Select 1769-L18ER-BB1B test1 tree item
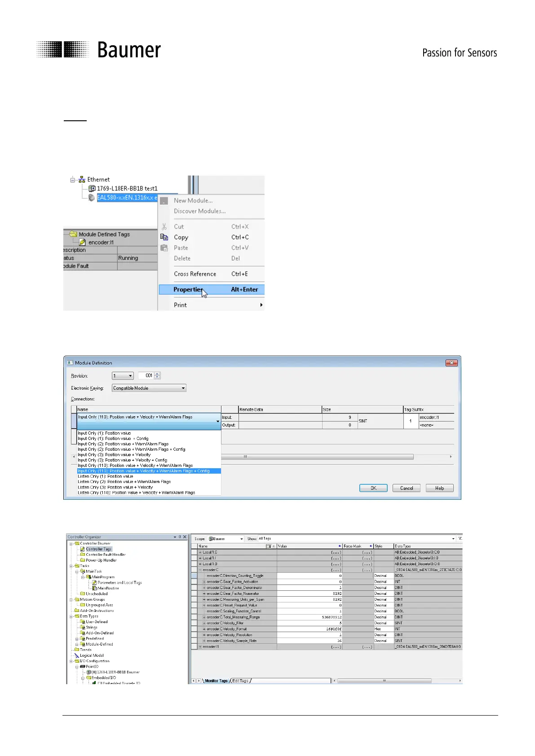The image size is (535, 756). tap(127, 189)
